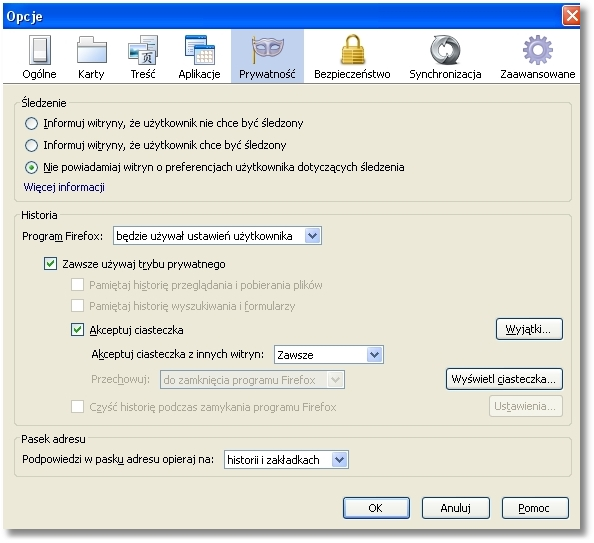Click the 'Wyjątki...' button
The height and width of the screenshot is (543, 594).
click(x=529, y=329)
